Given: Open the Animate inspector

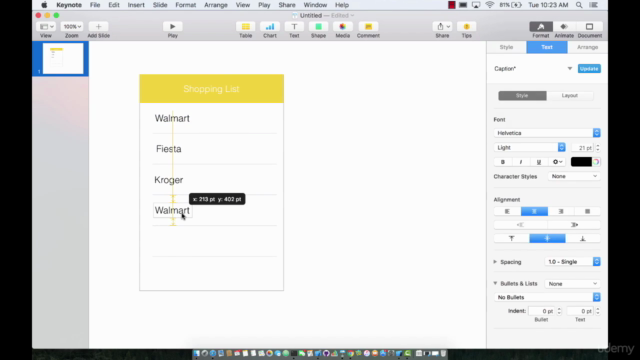Looking at the screenshot, I should (564, 27).
